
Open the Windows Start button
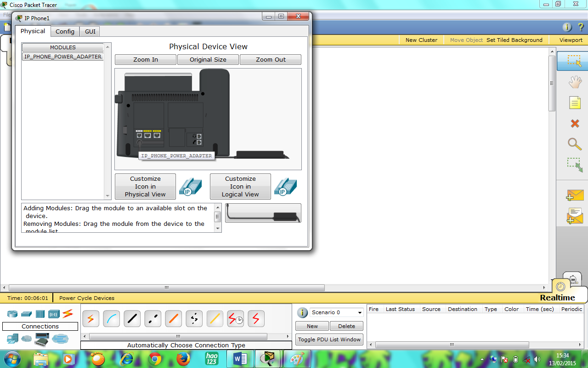(x=11, y=359)
